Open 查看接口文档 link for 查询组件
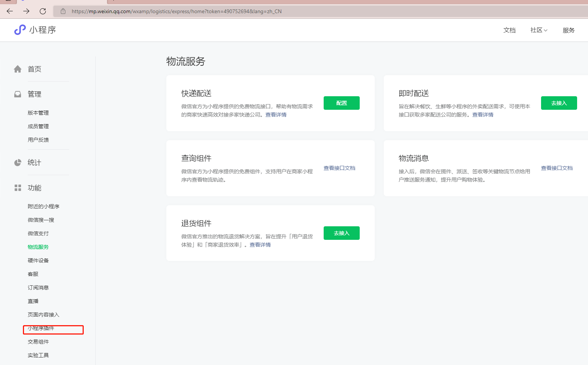 [339, 168]
